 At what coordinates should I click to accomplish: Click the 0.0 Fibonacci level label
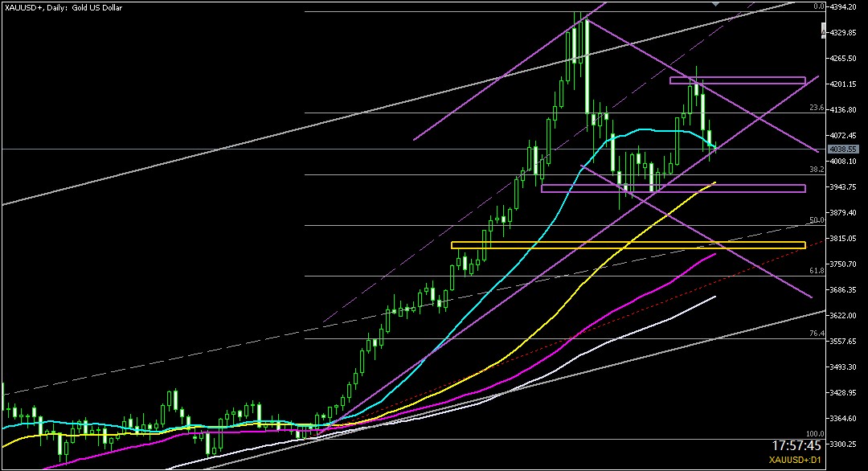[819, 6]
